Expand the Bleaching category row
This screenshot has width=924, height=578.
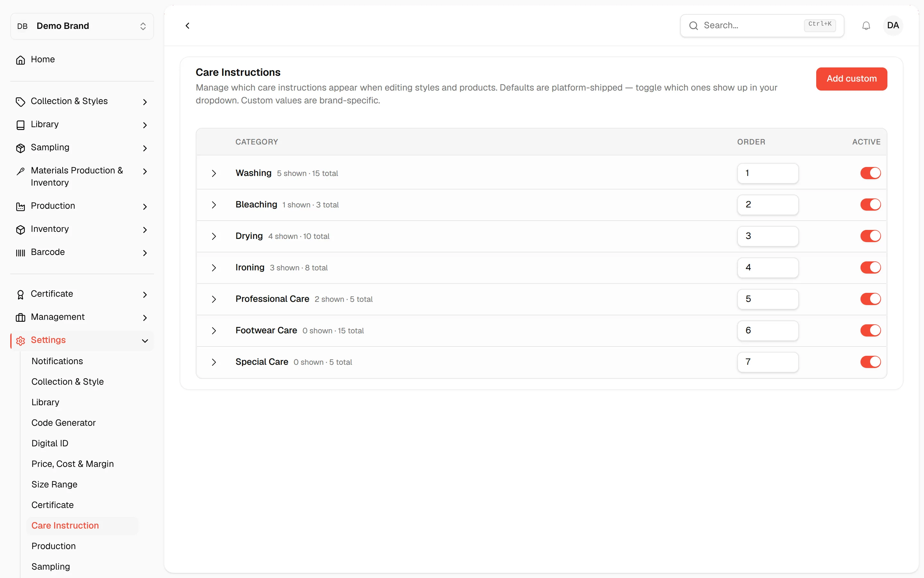(214, 205)
